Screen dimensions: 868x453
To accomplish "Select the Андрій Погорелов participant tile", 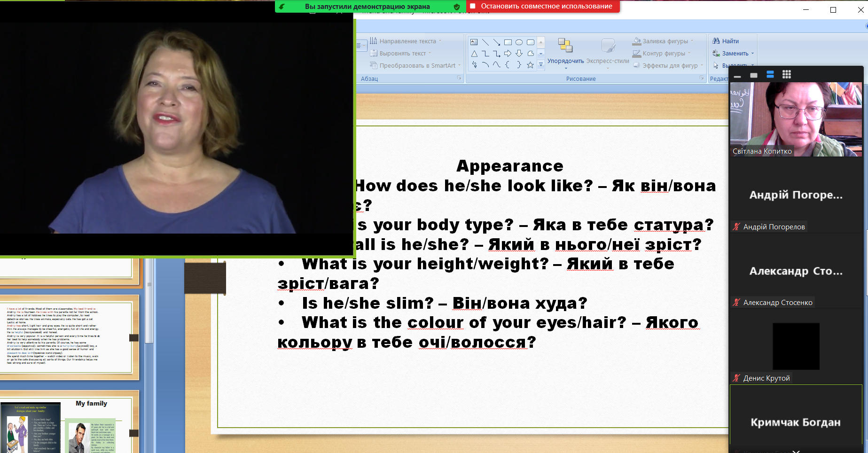I will [796, 195].
